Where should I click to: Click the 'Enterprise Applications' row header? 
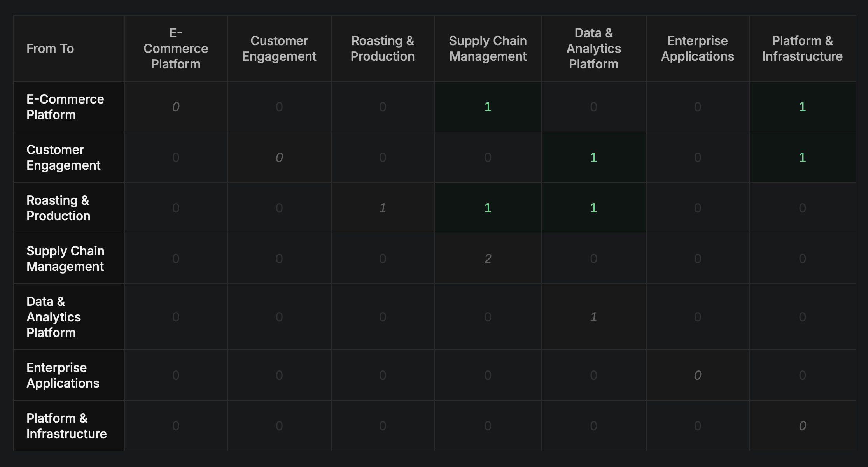[x=63, y=375]
